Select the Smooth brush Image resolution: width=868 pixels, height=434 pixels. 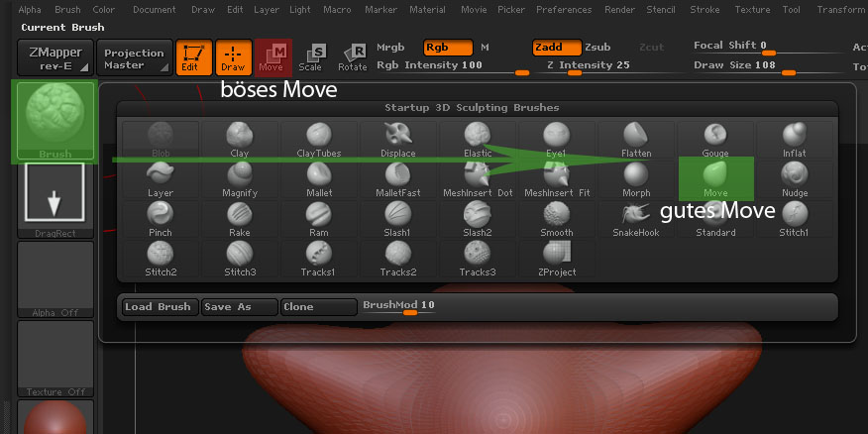(556, 218)
